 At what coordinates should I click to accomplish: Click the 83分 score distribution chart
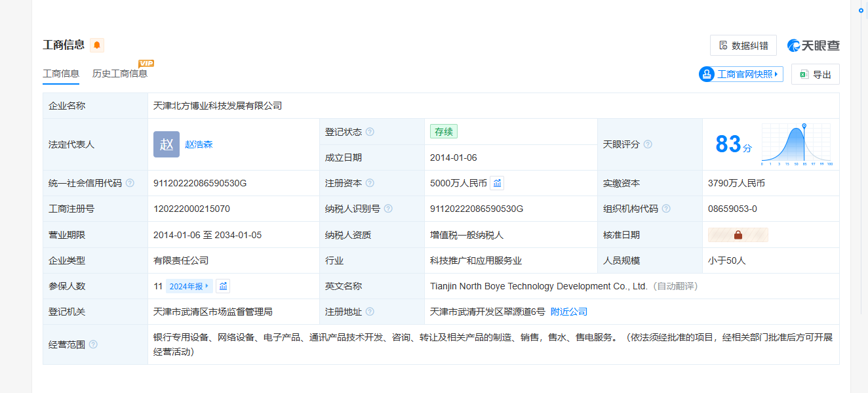pos(796,144)
